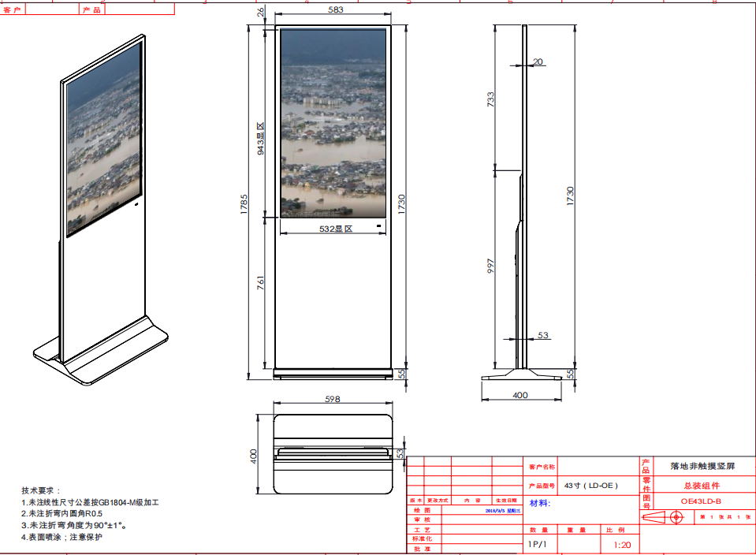Image resolution: width=756 pixels, height=555 pixels.
Task: Select the front view display image
Action: [333, 122]
